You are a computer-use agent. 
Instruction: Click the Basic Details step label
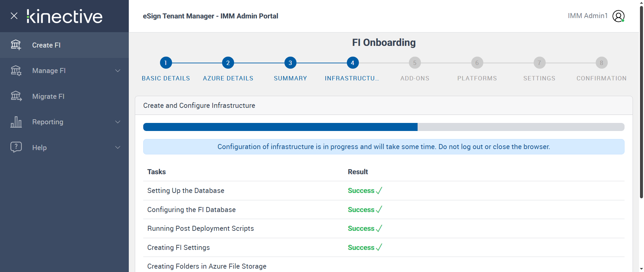(166, 78)
